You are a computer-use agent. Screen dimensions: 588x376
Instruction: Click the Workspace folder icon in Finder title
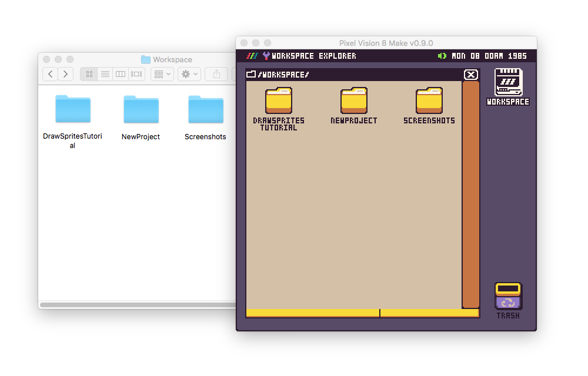pos(145,59)
